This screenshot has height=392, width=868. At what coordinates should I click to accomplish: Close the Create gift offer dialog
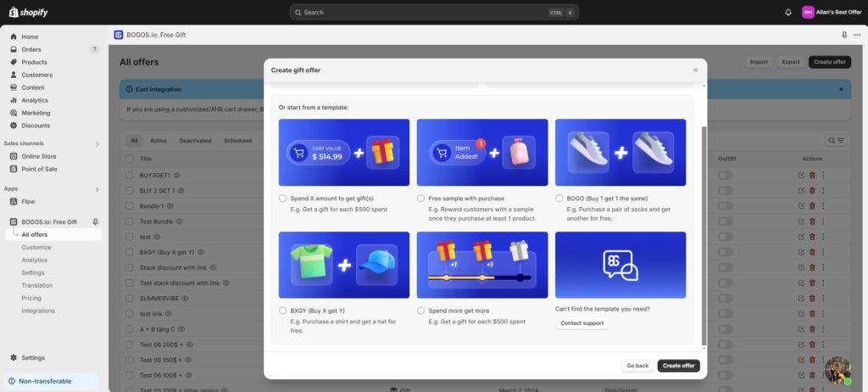pos(696,70)
